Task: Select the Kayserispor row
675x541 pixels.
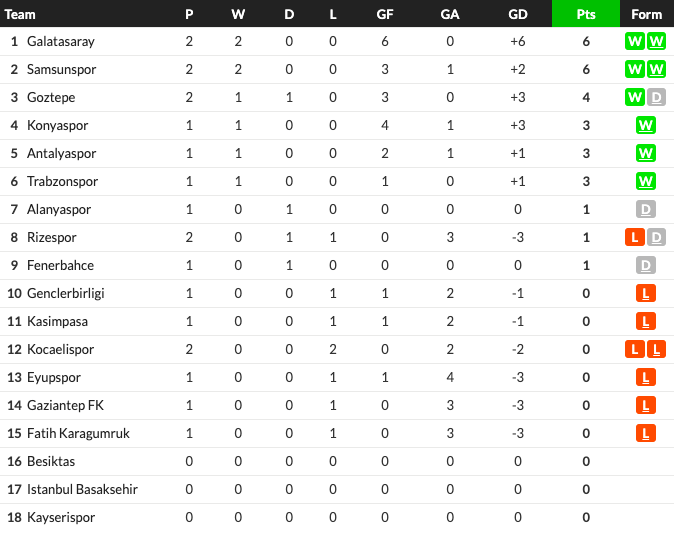Action: tap(338, 517)
